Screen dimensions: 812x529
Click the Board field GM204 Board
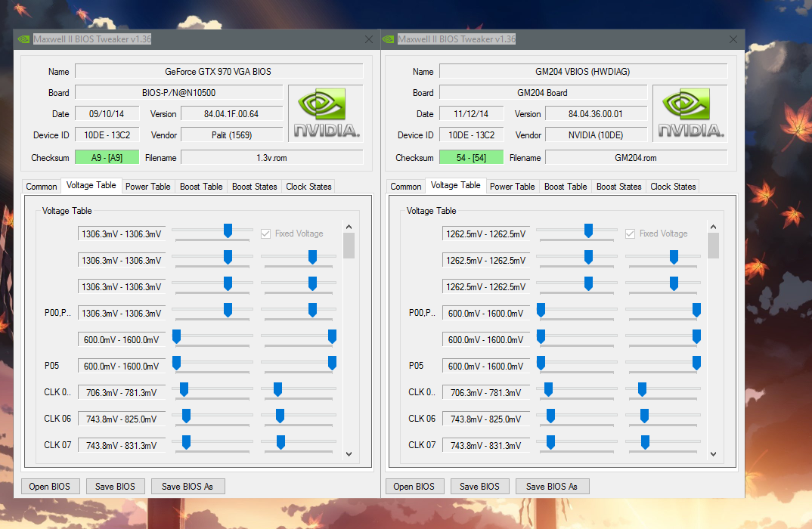pyautogui.click(x=544, y=93)
